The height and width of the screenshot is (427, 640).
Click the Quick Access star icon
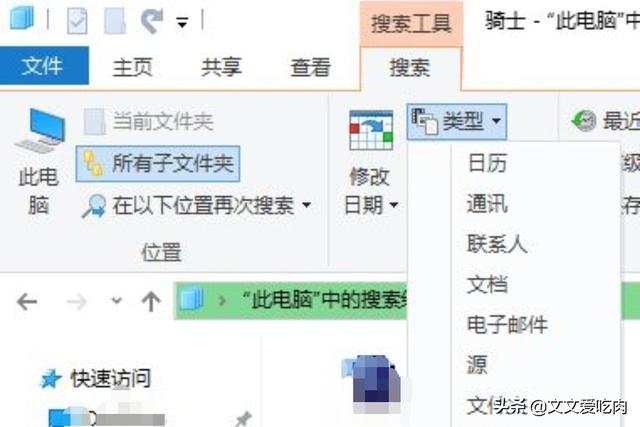click(51, 379)
